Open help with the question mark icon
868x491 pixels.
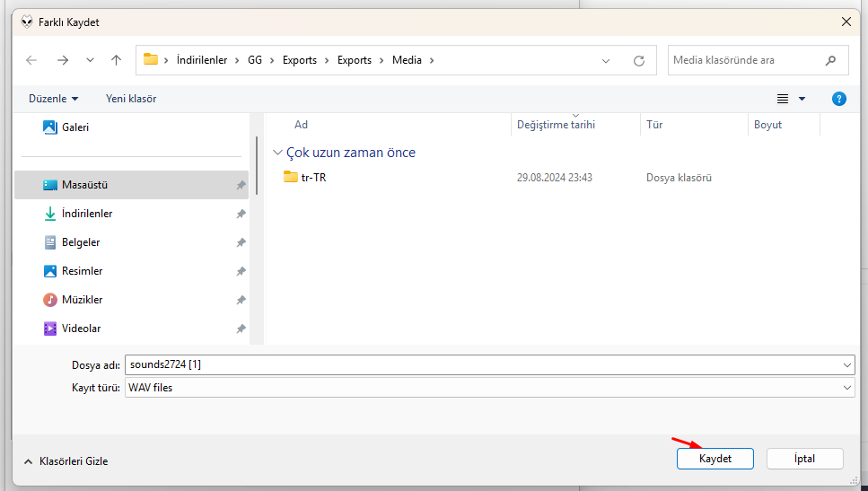(x=838, y=99)
